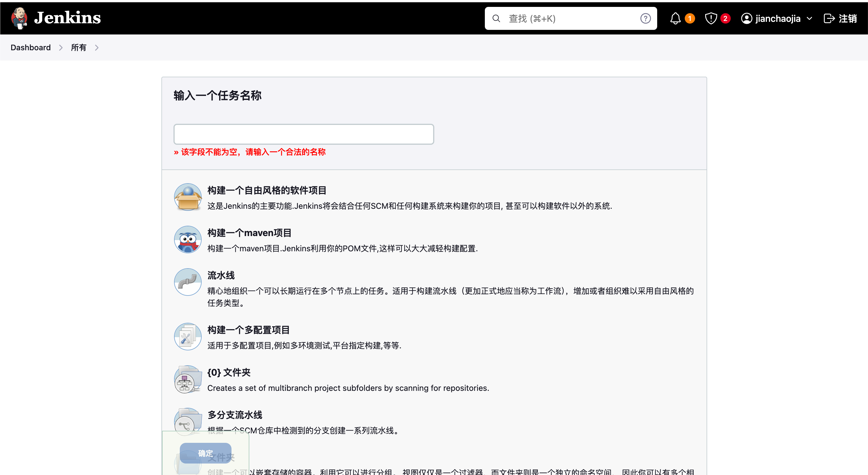This screenshot has height=475, width=868.
Task: Click the 注销 logout link
Action: 848,19
